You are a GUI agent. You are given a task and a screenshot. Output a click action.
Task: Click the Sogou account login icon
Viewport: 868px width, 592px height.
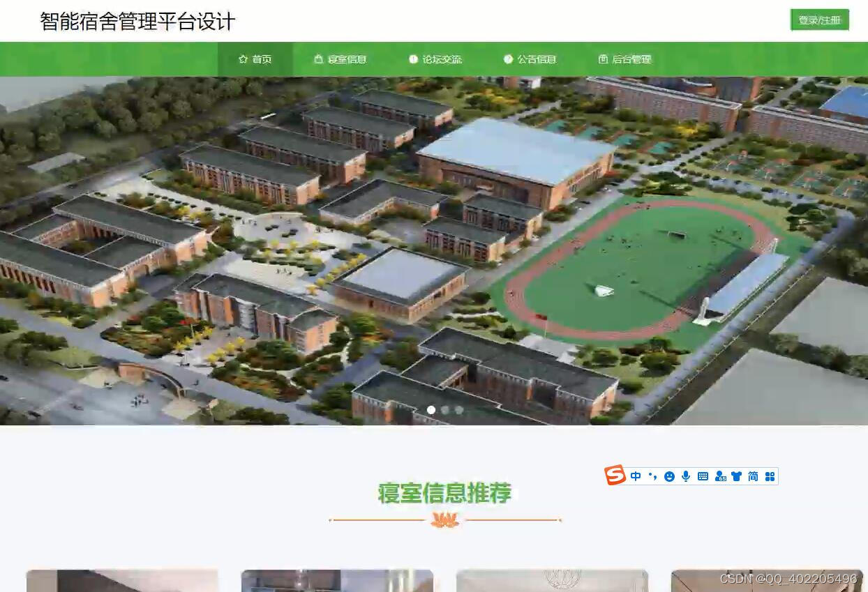(720, 476)
